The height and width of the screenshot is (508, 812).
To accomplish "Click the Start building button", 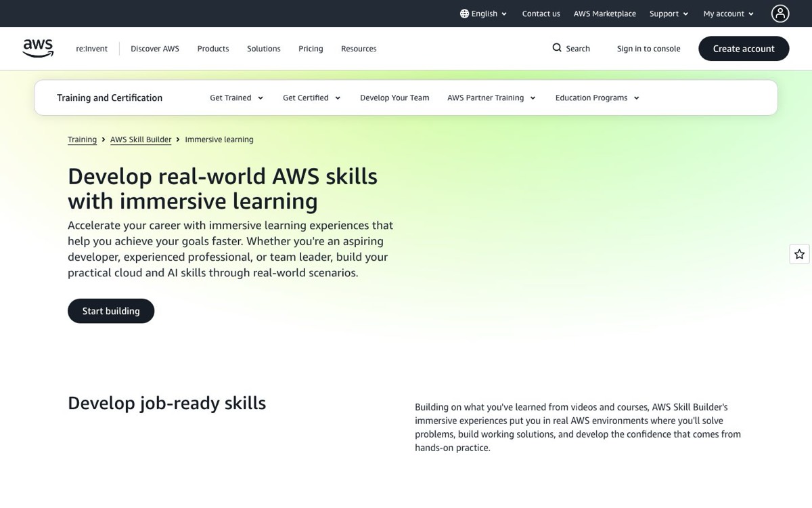I will point(111,311).
